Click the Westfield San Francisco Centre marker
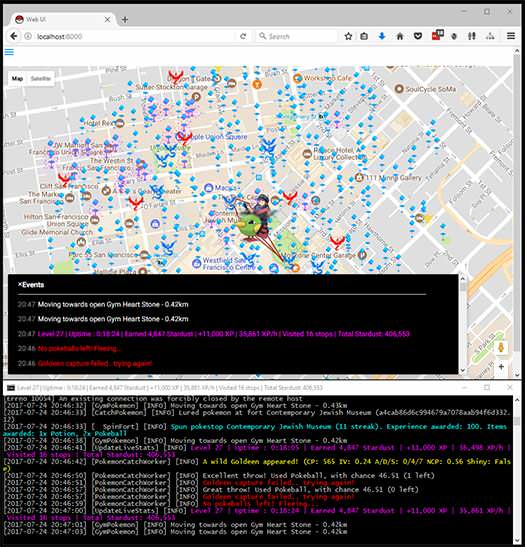 pos(197,262)
